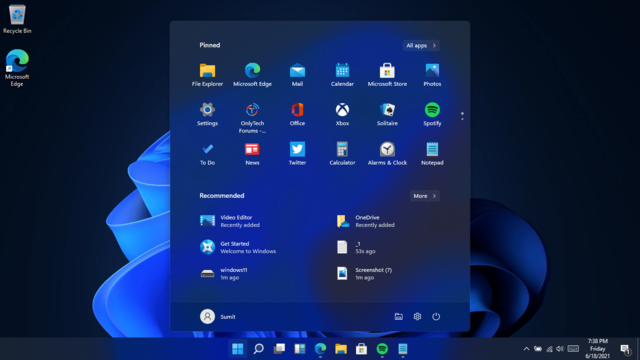
Task: Open Widgets from the taskbar
Action: pyautogui.click(x=300, y=349)
